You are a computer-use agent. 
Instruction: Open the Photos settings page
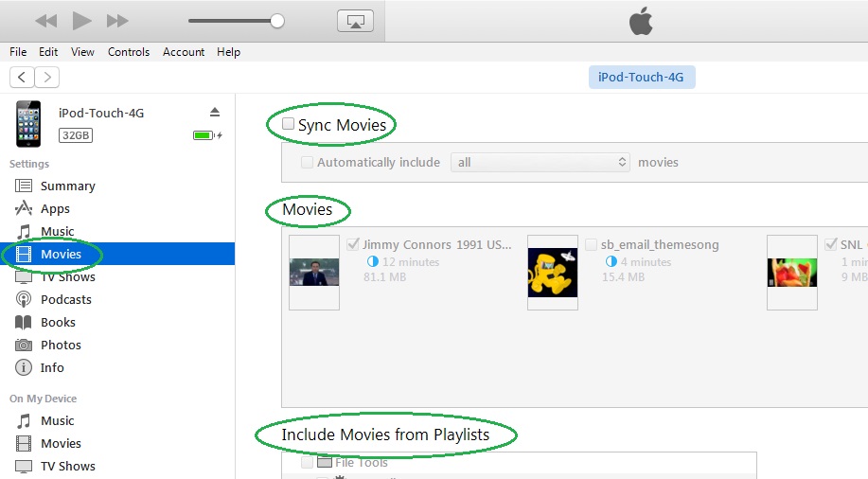[x=61, y=345]
